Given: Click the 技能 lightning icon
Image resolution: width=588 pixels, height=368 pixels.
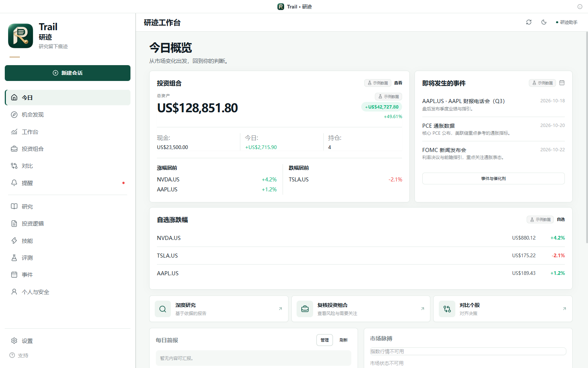Looking at the screenshot, I should pos(14,241).
